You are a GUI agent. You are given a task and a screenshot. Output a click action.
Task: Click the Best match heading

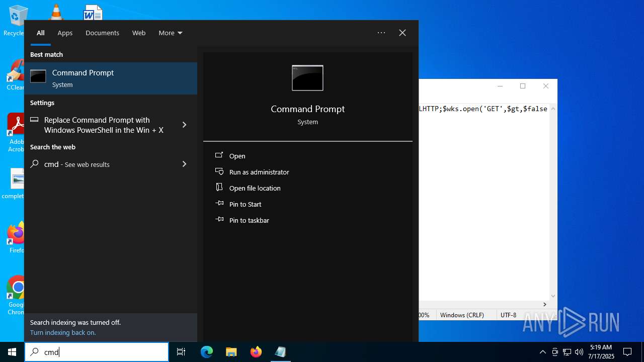(46, 54)
